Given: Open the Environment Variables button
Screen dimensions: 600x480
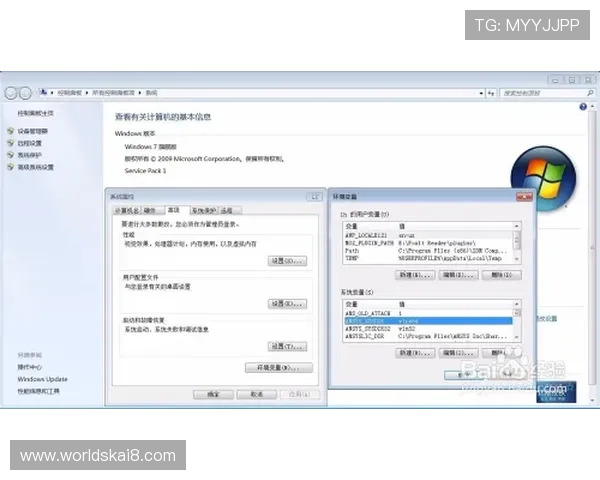Looking at the screenshot, I should click(273, 368).
